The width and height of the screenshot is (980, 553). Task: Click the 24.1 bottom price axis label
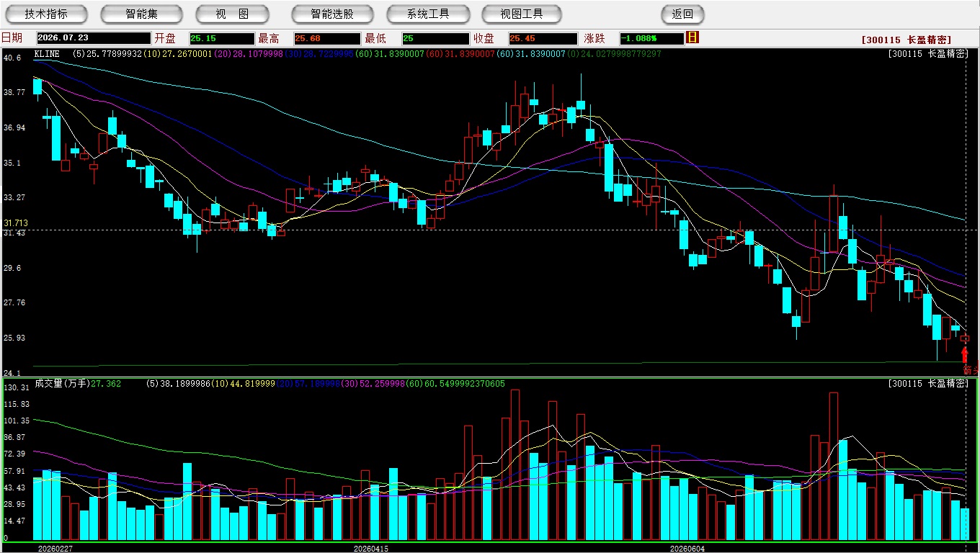point(12,372)
